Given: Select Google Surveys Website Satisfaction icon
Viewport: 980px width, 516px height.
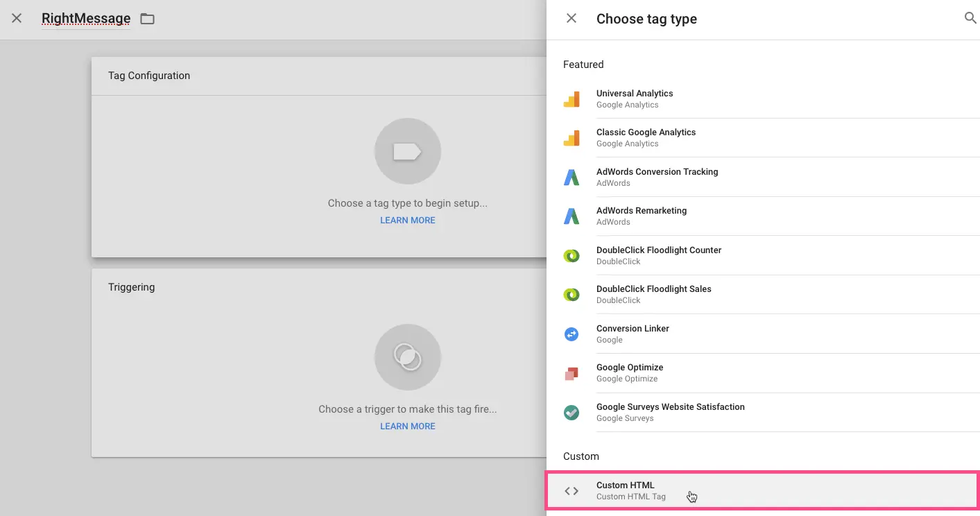Looking at the screenshot, I should (571, 413).
